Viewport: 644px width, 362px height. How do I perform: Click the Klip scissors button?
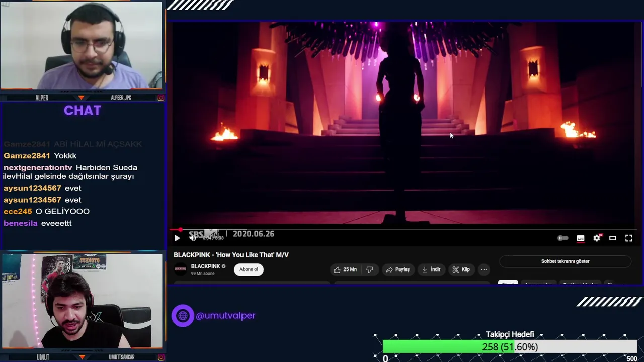(x=461, y=269)
